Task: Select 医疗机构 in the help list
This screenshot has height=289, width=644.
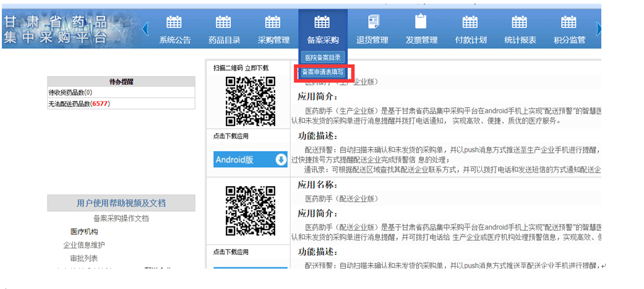Action: click(84, 231)
